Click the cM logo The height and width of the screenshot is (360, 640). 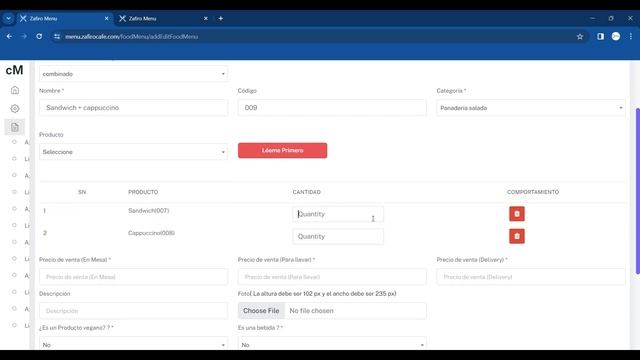coord(14,70)
